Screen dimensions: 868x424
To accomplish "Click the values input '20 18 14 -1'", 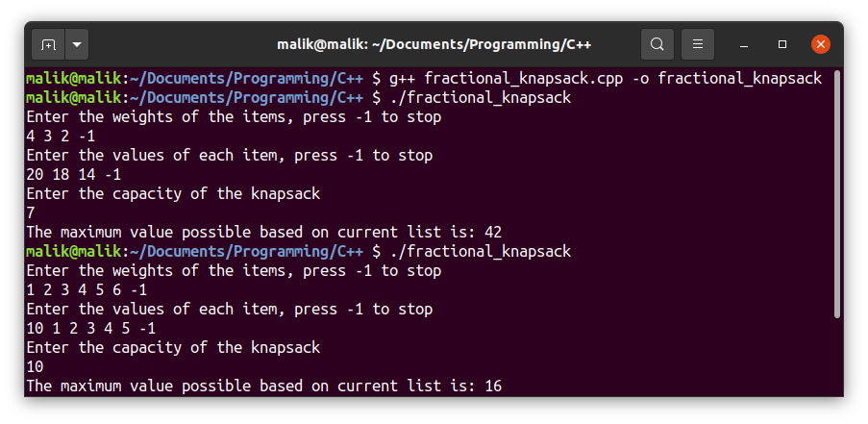I will point(74,175).
